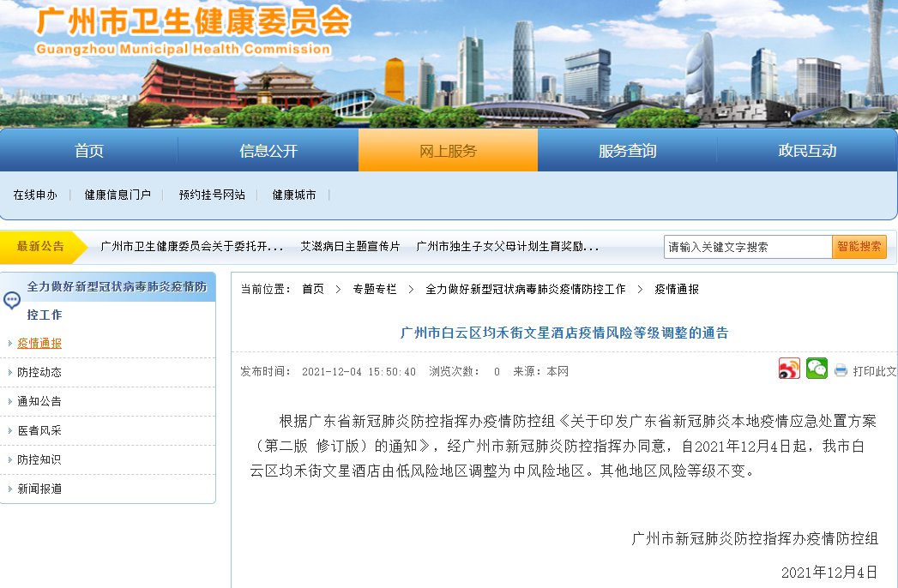Open the 首页 navigation tab

coord(89,151)
